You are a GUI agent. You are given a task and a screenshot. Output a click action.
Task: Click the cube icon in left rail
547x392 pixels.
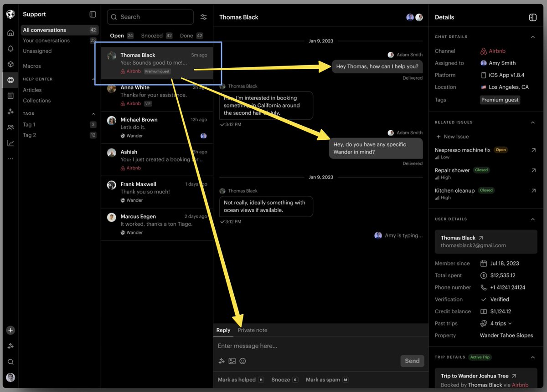pos(10,64)
